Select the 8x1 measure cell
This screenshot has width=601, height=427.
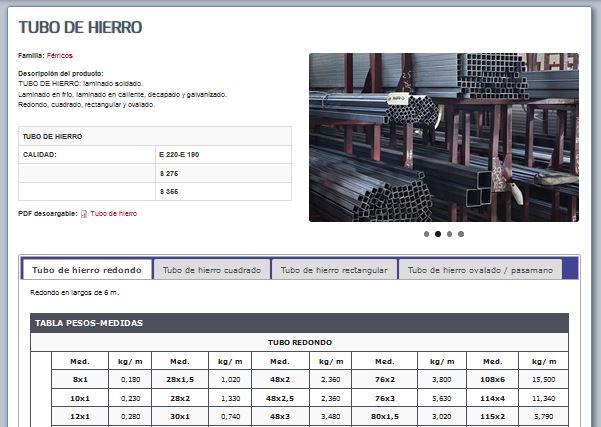80,379
